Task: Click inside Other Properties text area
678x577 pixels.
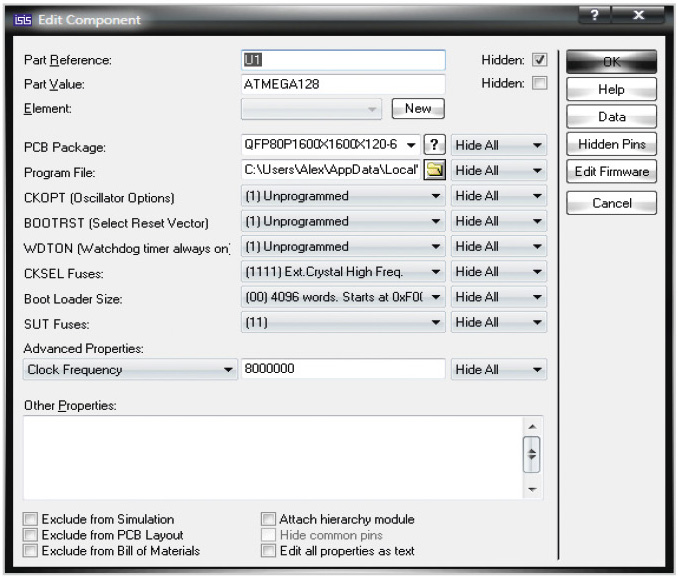Action: click(x=272, y=458)
